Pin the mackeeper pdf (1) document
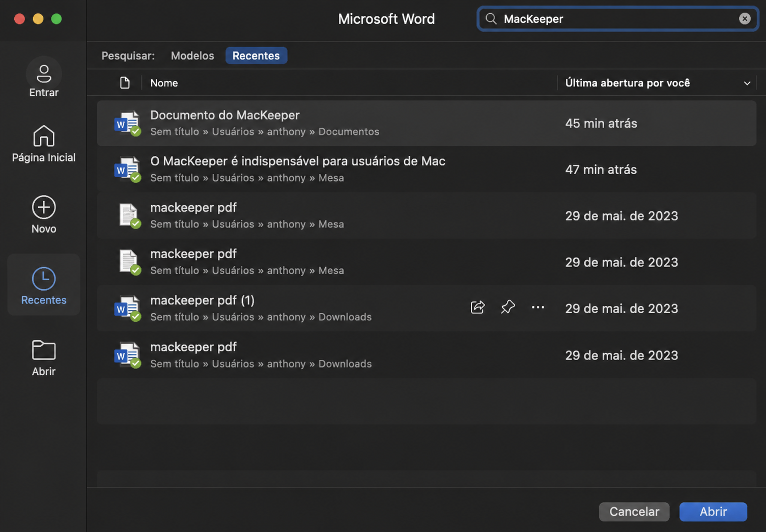766x532 pixels. 508,307
